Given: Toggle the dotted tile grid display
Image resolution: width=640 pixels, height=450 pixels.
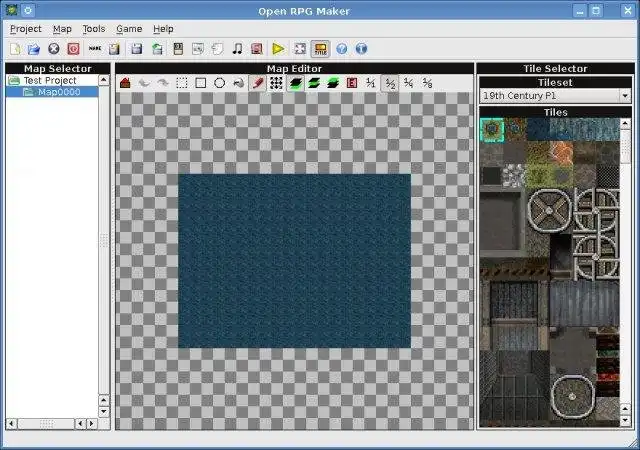Looking at the screenshot, I should pos(277,83).
